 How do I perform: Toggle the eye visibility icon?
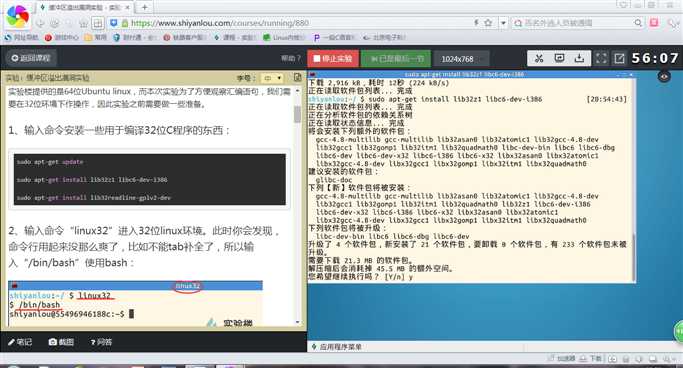[664, 77]
